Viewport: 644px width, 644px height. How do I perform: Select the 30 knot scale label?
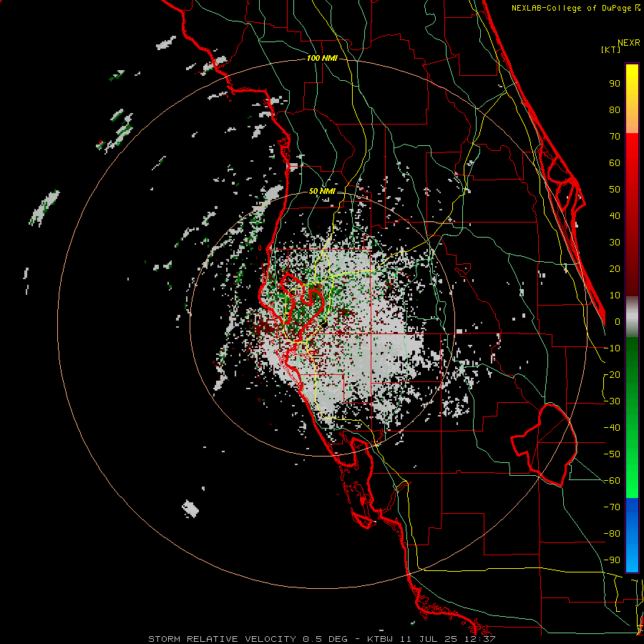point(615,243)
